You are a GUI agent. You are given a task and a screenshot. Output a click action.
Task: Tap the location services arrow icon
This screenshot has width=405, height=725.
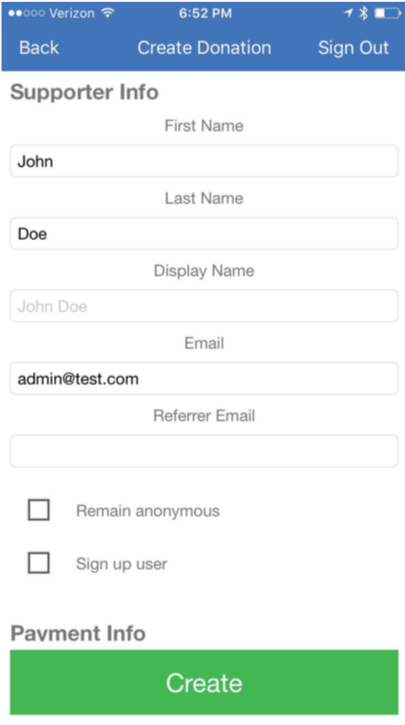(349, 13)
